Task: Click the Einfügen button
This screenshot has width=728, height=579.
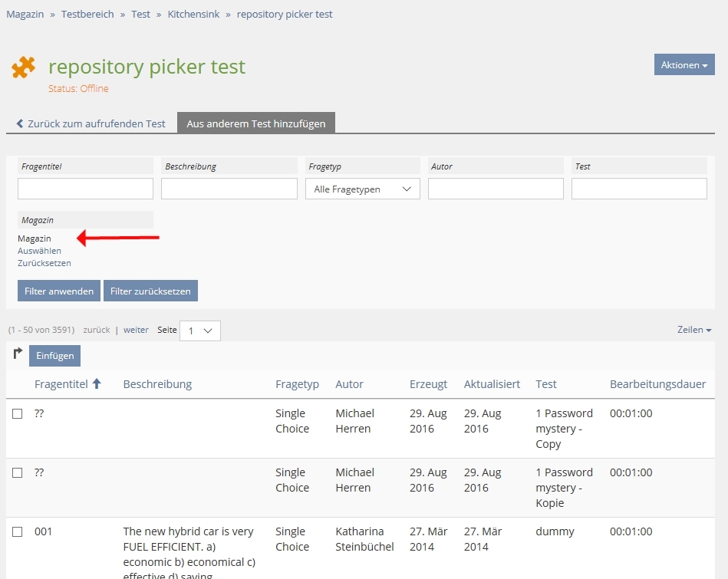Action: click(x=54, y=356)
